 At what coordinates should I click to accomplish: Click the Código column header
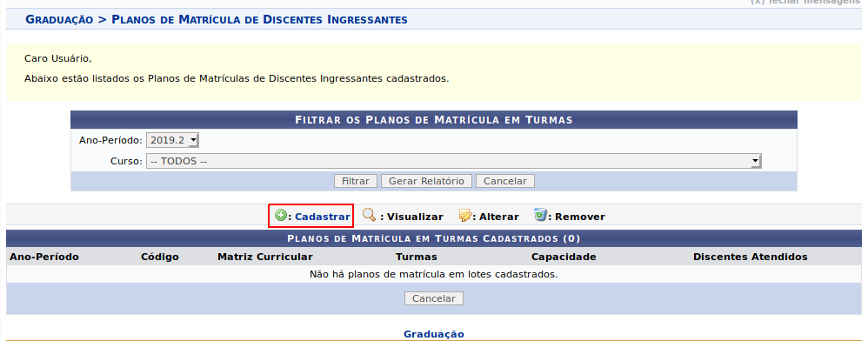coord(160,257)
